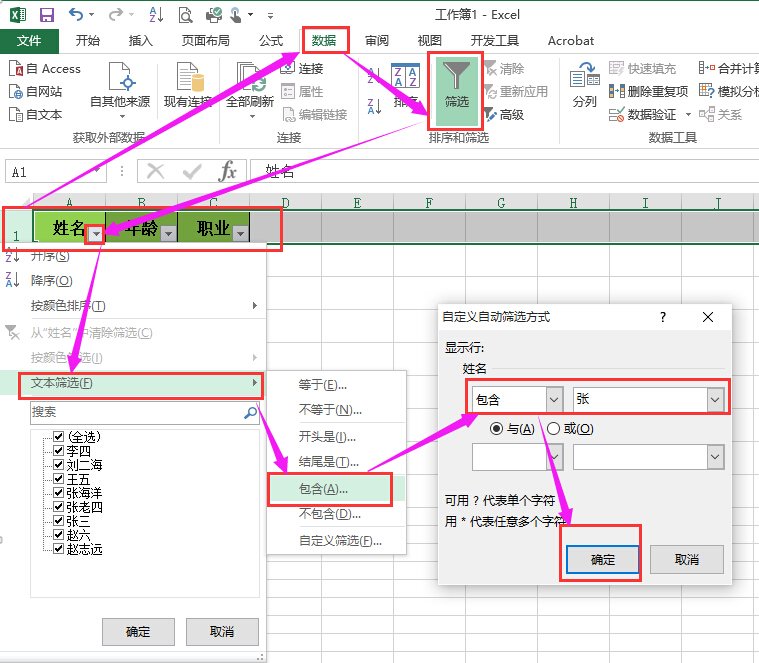This screenshot has height=663, width=759.
Task: Uncheck 李四 in filter list
Action: (x=59, y=451)
